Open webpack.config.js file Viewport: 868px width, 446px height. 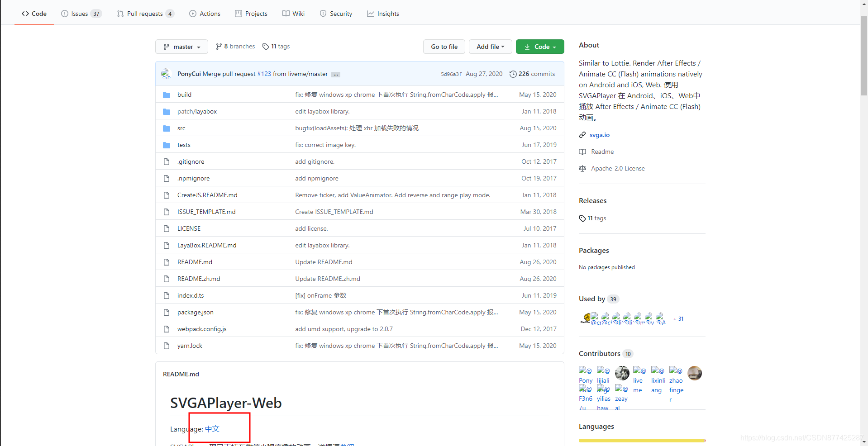(202, 329)
